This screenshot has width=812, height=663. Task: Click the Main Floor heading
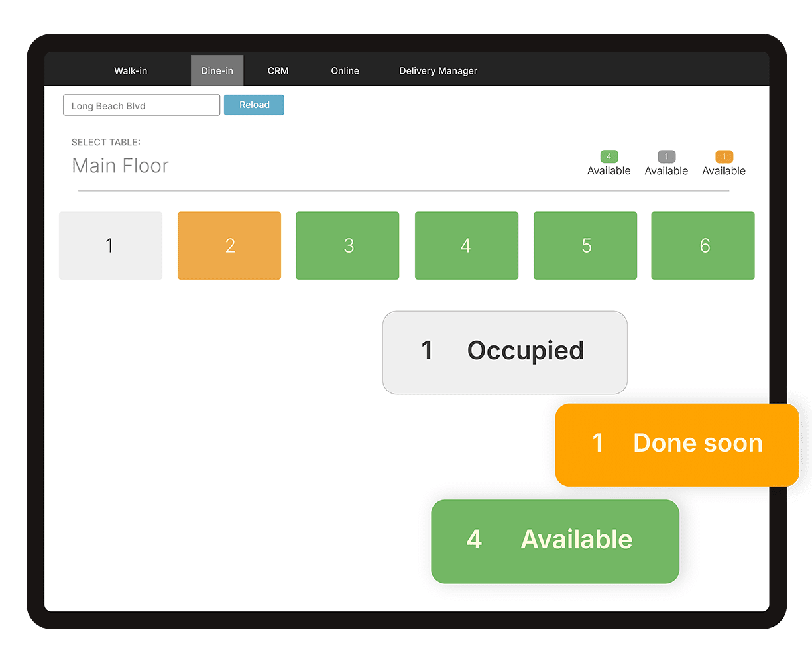point(121,166)
